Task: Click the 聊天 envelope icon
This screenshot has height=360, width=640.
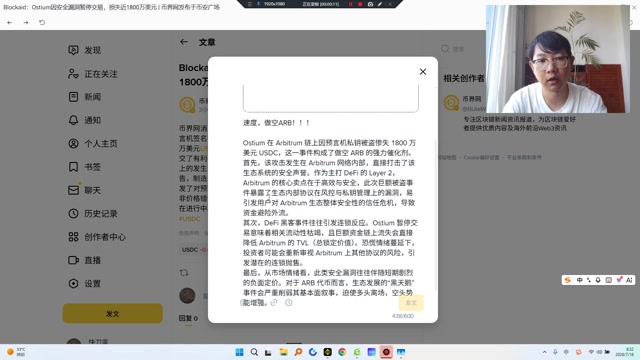Action: (x=73, y=190)
